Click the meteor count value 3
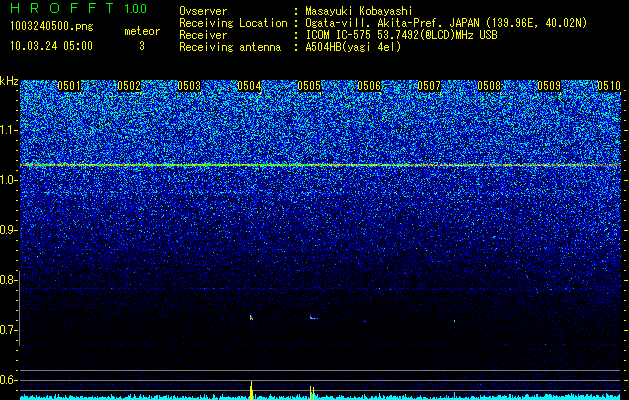The height and width of the screenshot is (400, 629). point(142,46)
